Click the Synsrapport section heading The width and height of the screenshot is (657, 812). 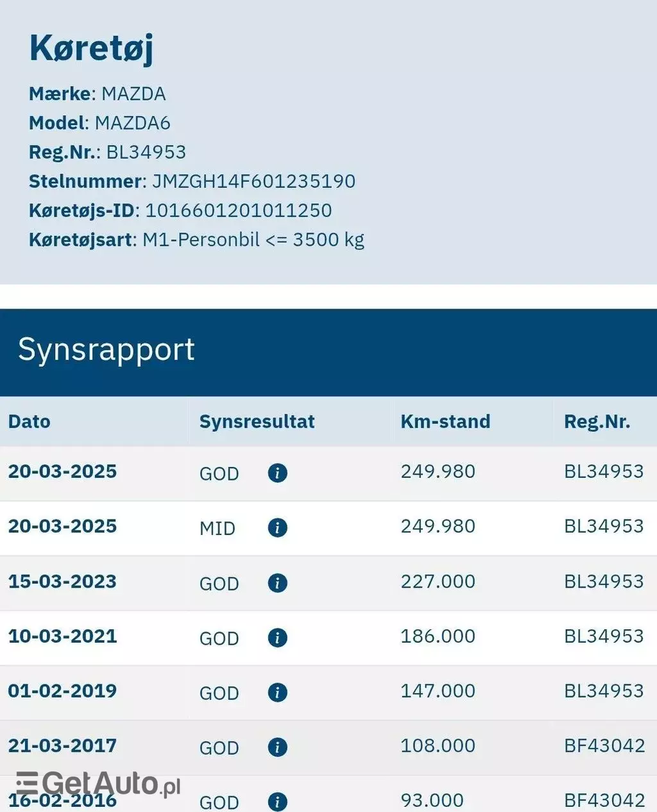(107, 350)
